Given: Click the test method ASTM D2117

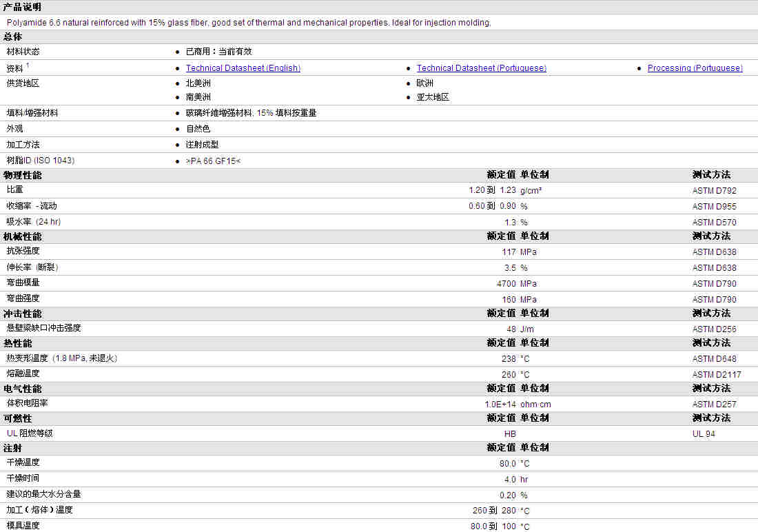Looking at the screenshot, I should (x=717, y=375).
